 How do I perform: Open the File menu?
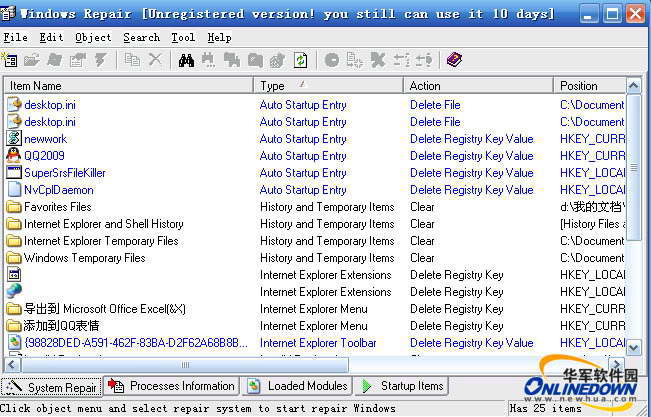pos(15,38)
